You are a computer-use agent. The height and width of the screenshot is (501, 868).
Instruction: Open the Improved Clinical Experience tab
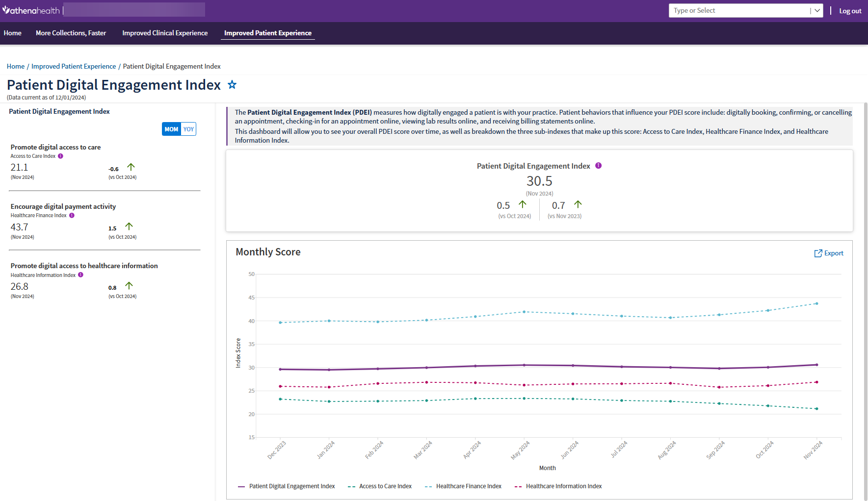165,33
